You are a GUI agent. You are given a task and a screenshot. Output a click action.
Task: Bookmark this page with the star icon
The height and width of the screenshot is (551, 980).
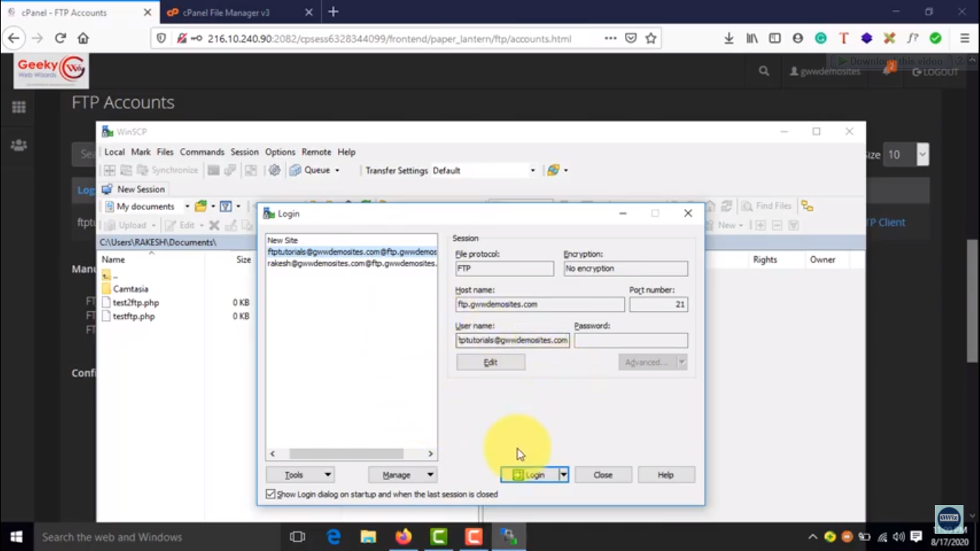tap(651, 38)
